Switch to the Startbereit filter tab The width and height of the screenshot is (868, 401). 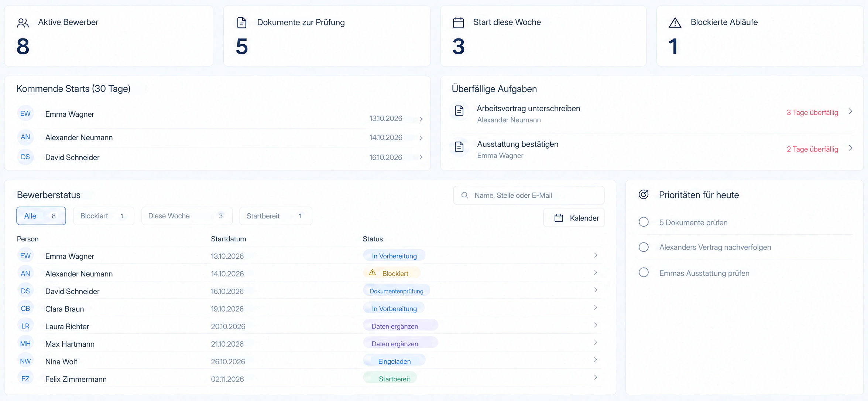tap(276, 216)
